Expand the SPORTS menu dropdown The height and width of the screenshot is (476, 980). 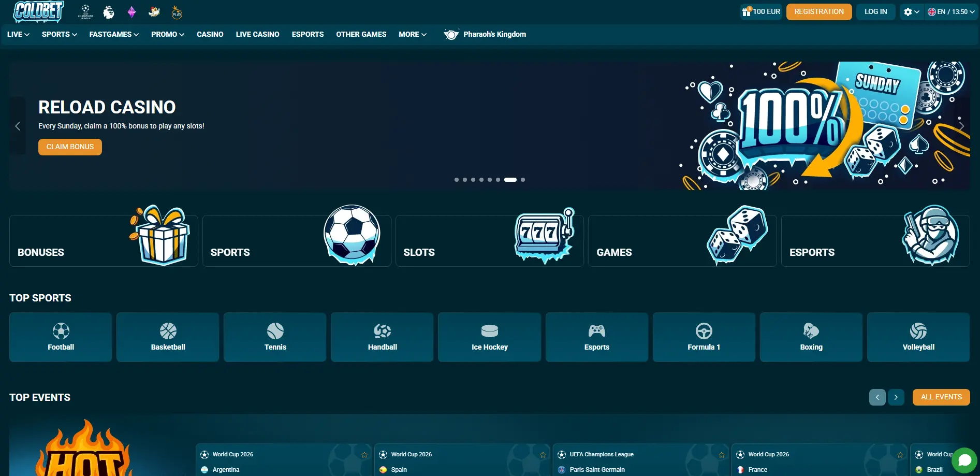point(60,34)
